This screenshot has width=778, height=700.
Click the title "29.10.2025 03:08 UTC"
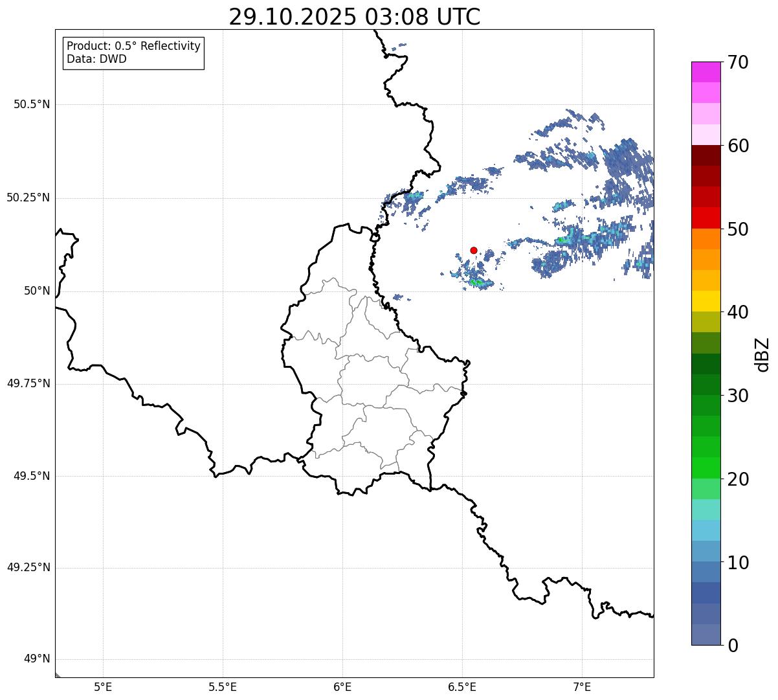(355, 17)
